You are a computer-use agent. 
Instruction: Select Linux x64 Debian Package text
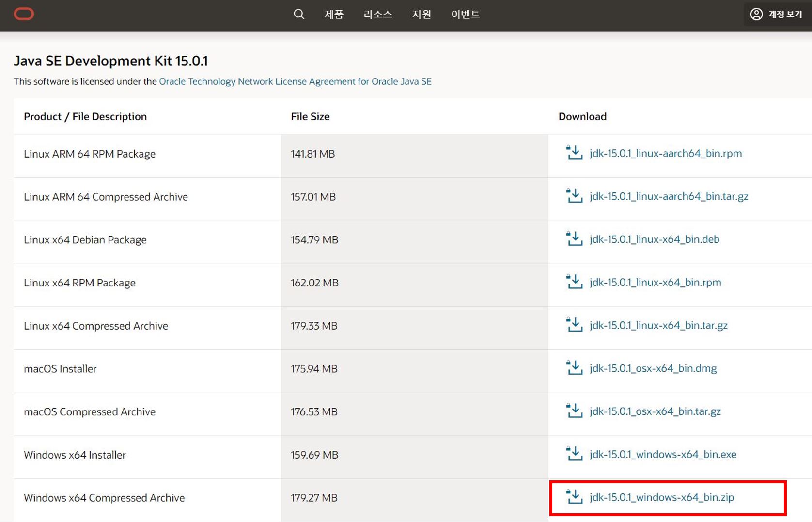click(x=85, y=240)
